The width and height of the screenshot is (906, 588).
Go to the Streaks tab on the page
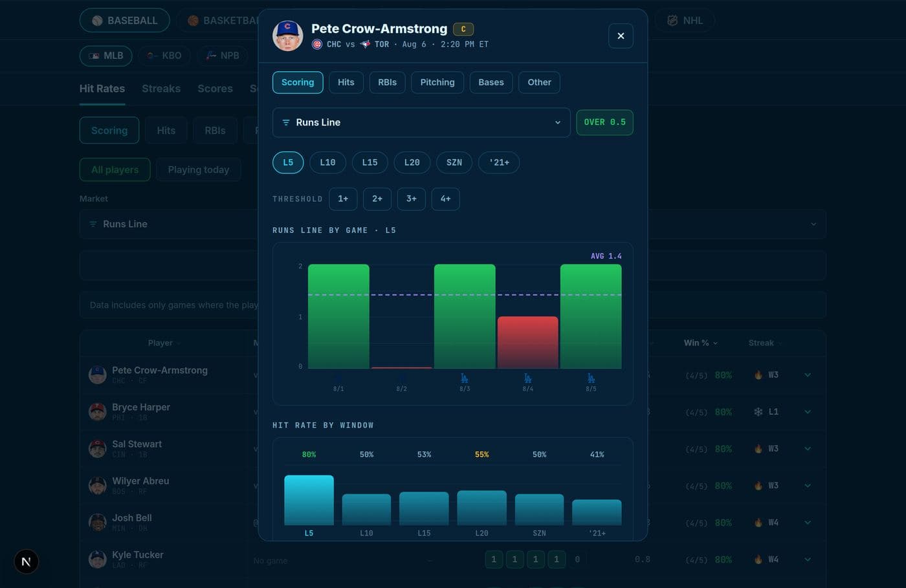pyautogui.click(x=161, y=89)
